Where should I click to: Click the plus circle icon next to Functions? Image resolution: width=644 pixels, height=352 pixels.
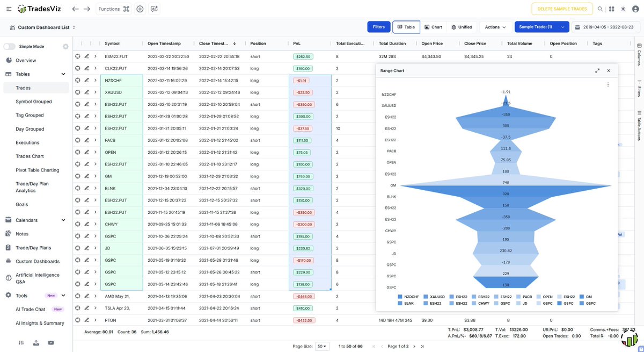pyautogui.click(x=140, y=9)
